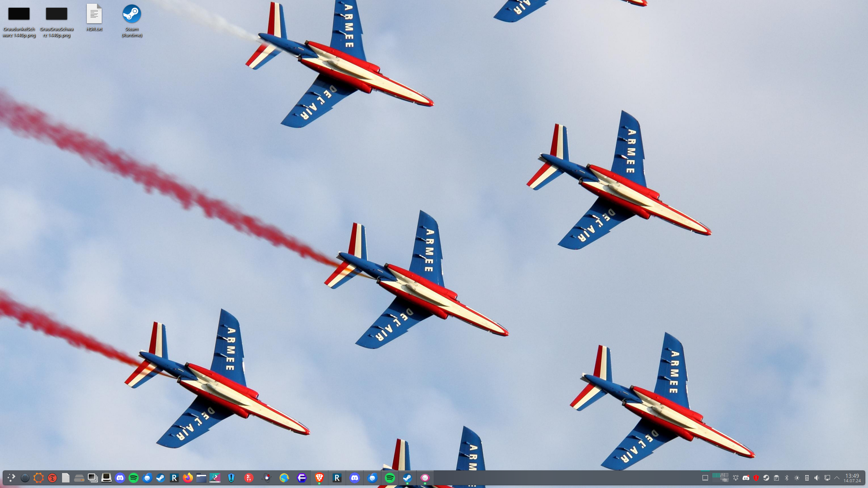Image resolution: width=868 pixels, height=488 pixels.
Task: Open the Firefox launcher in the panel
Action: click(188, 478)
